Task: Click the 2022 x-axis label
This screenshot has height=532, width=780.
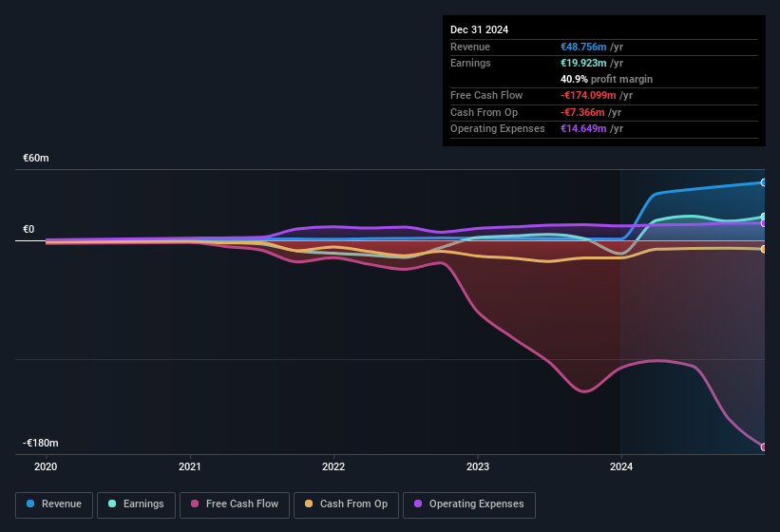Action: (333, 466)
